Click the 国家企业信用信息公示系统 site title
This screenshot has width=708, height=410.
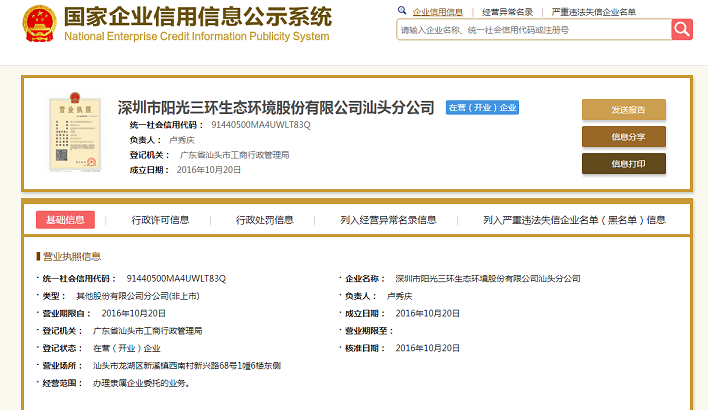(x=196, y=18)
